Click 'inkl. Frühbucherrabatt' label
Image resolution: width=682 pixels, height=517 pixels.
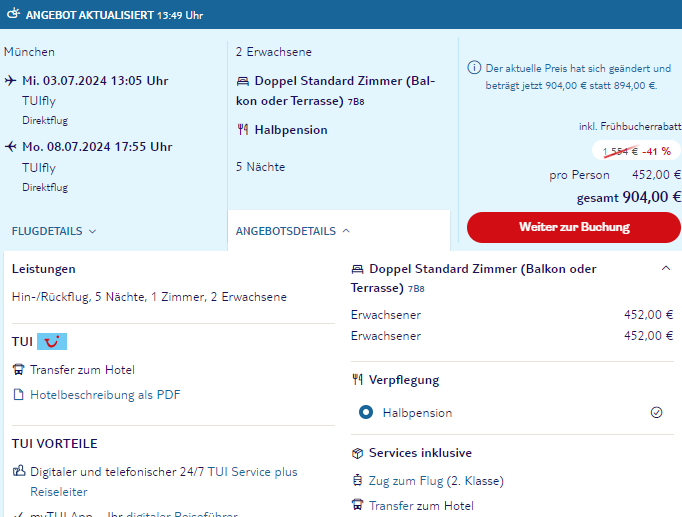(x=630, y=127)
